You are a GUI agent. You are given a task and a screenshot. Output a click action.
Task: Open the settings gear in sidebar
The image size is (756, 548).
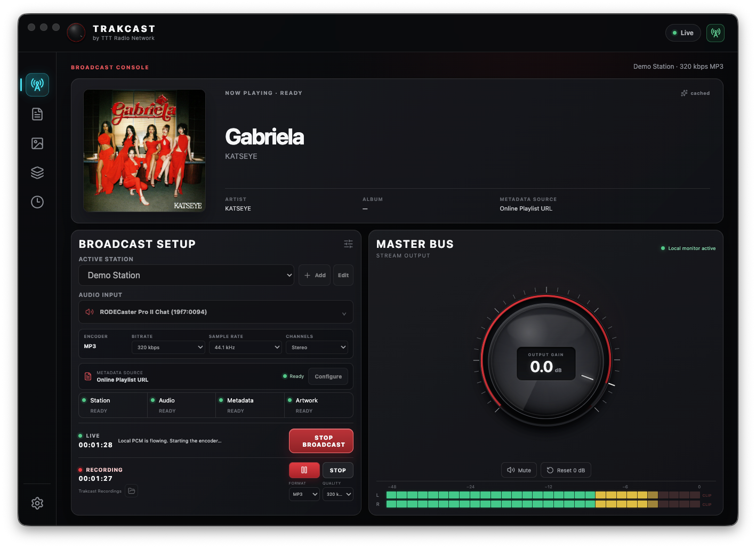pyautogui.click(x=37, y=503)
